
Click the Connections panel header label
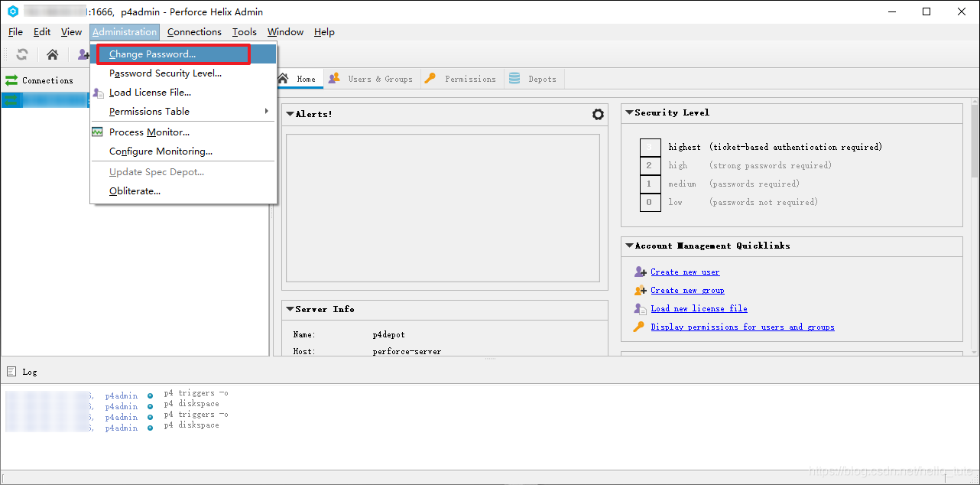pyautogui.click(x=47, y=80)
